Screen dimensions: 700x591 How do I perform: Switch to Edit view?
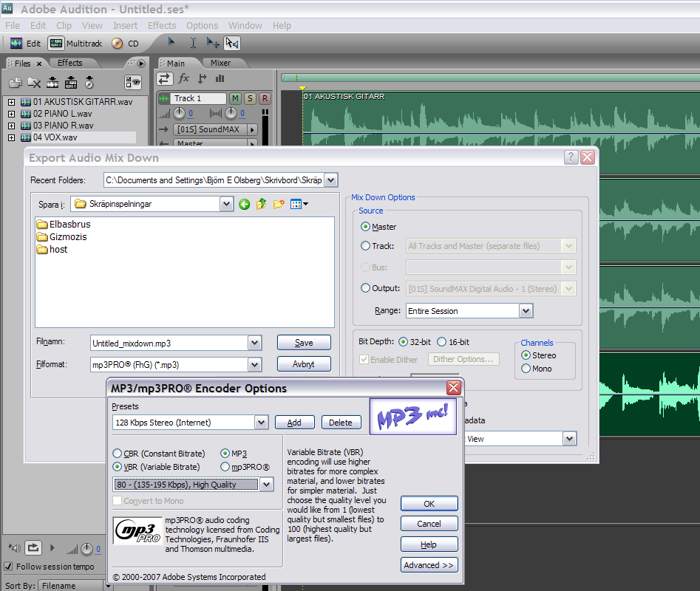[25, 44]
